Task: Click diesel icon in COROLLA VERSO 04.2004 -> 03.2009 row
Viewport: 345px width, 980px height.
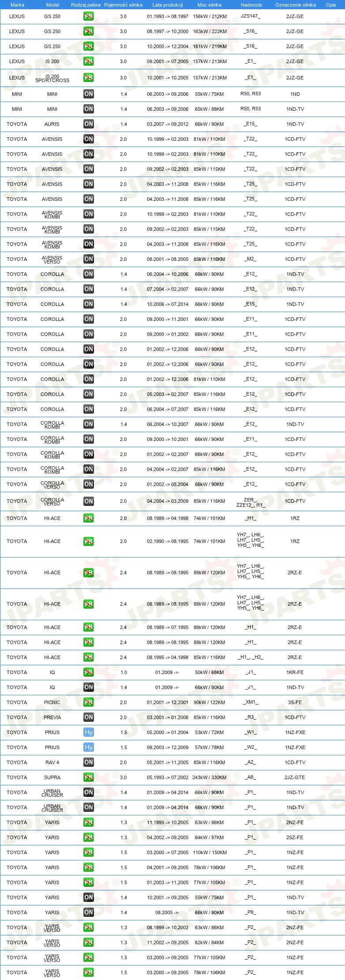Action: (x=89, y=501)
